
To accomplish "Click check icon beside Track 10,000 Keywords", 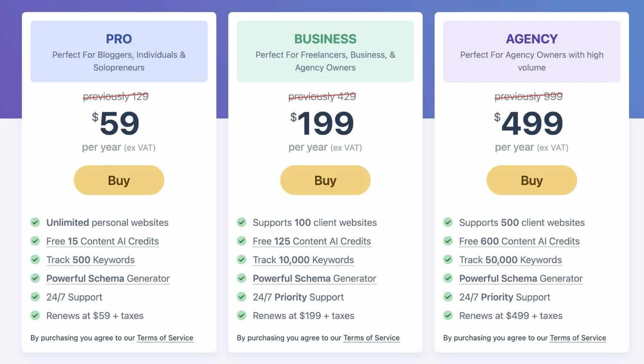I will [x=242, y=260].
